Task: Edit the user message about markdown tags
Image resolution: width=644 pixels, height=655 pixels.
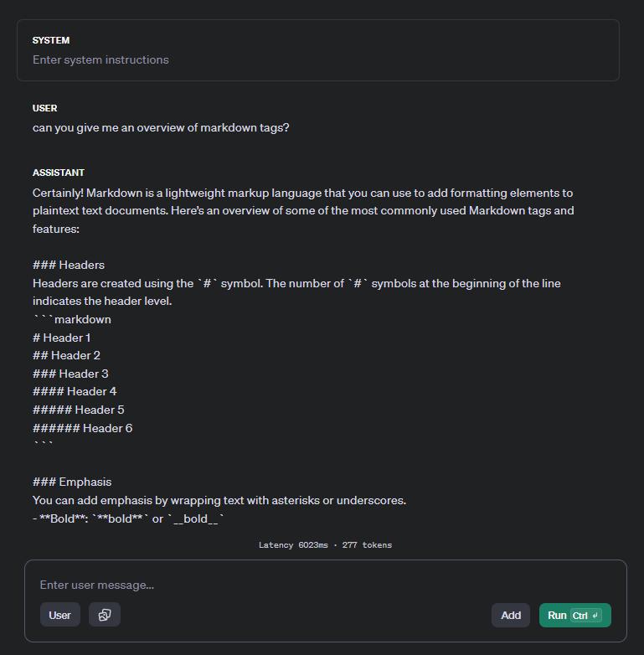Action: 161,128
